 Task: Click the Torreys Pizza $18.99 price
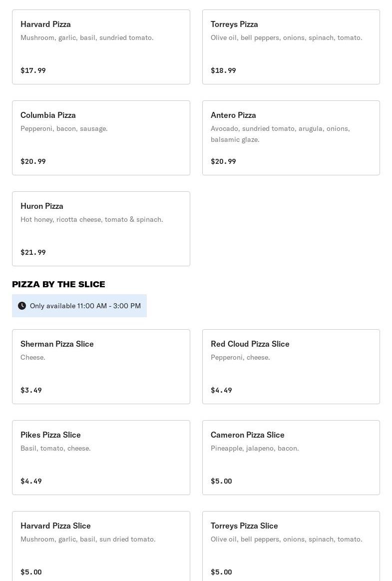coord(223,70)
